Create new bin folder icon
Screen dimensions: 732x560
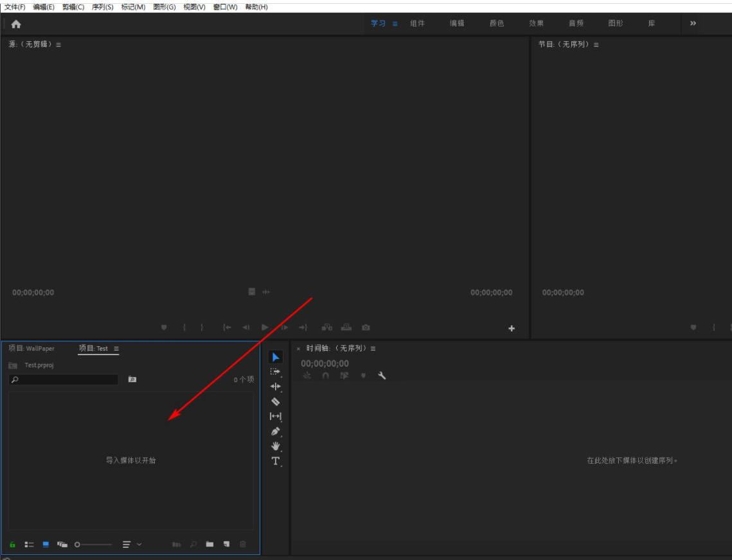210,544
